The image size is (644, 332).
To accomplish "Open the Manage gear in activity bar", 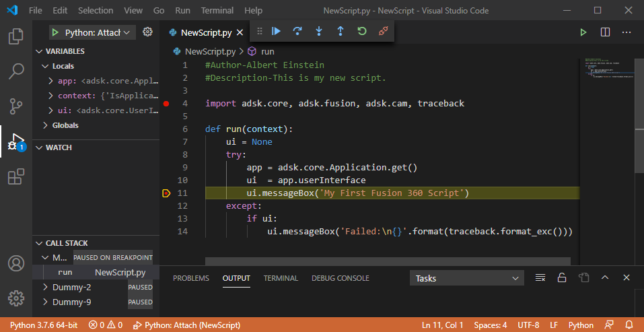I will [x=16, y=298].
